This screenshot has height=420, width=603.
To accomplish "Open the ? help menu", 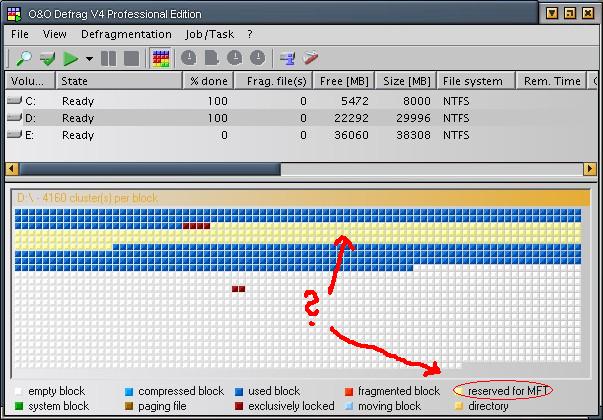I will (x=250, y=34).
